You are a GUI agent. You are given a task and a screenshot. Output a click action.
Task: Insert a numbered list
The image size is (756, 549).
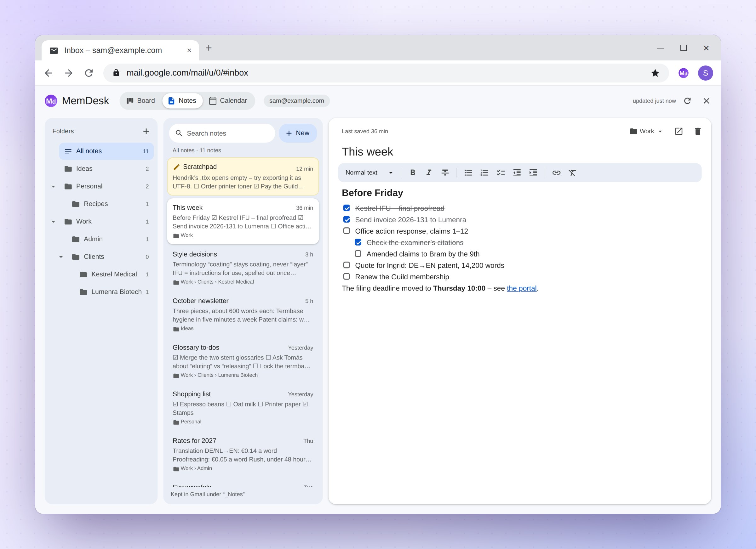(484, 173)
